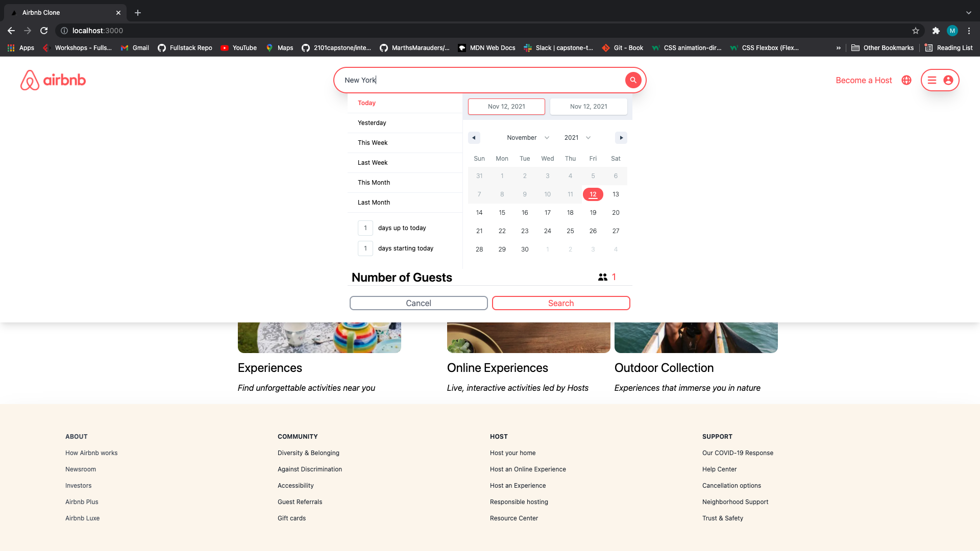980x551 pixels.
Task: Open the language globe icon
Action: coord(906,80)
